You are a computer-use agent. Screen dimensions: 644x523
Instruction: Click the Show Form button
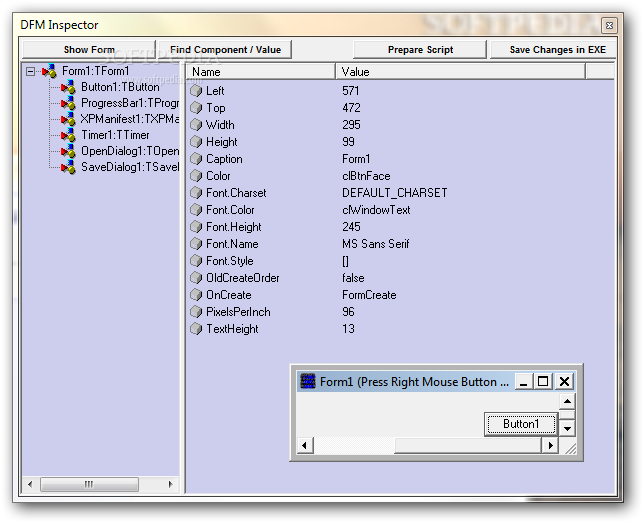(x=89, y=50)
